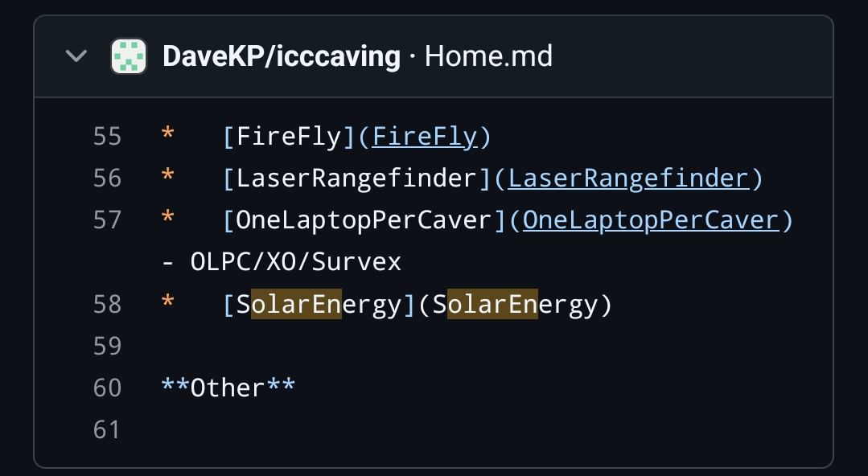Collapse the DaveKP/icccaving result with the chevron
This screenshot has width=868, height=476.
point(76,57)
